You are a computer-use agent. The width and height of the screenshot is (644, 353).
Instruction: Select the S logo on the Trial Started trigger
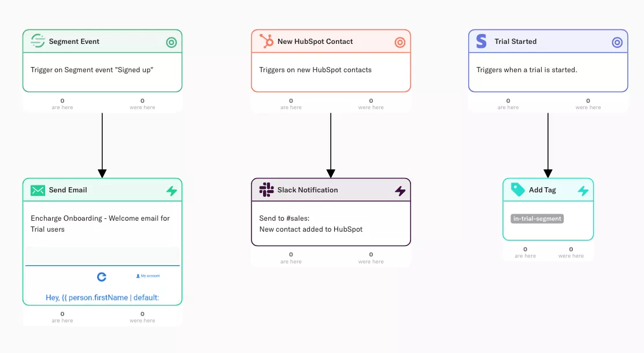(482, 41)
